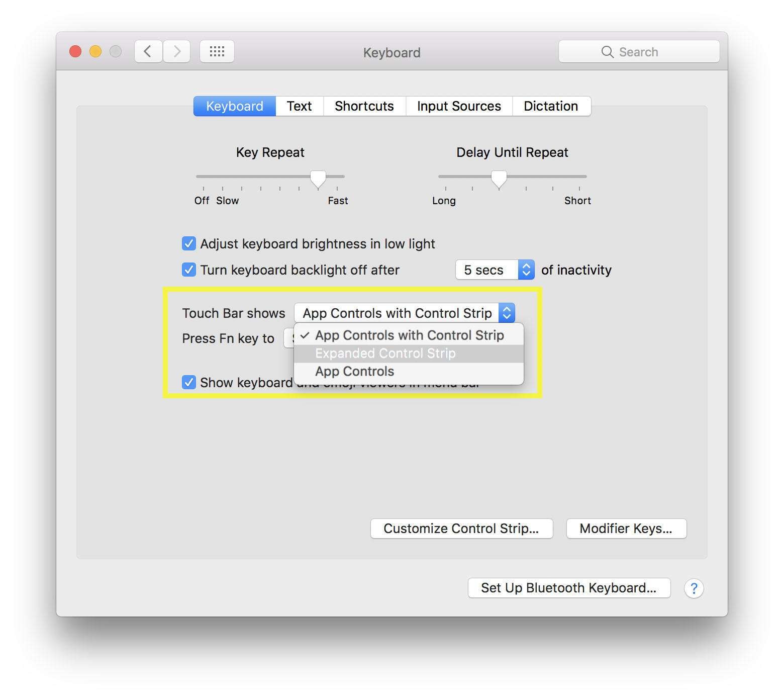
Task: Open the Input Sources tab
Action: tap(458, 106)
